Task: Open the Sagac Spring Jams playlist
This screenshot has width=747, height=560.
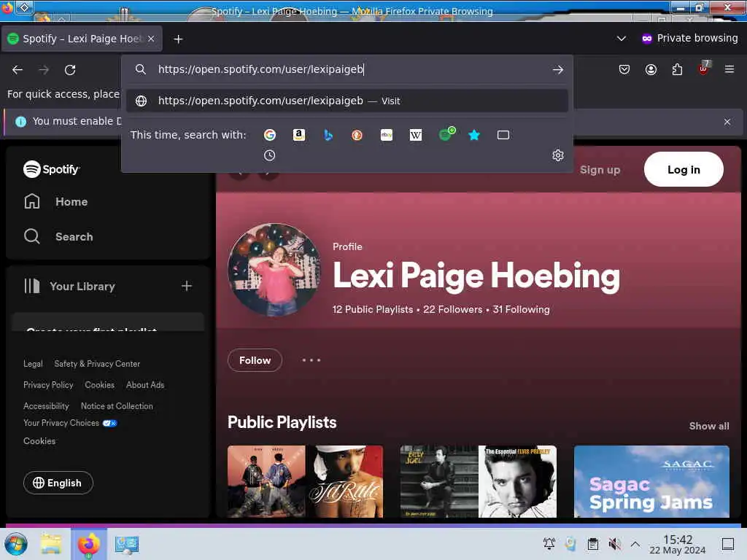Action: pos(651,481)
